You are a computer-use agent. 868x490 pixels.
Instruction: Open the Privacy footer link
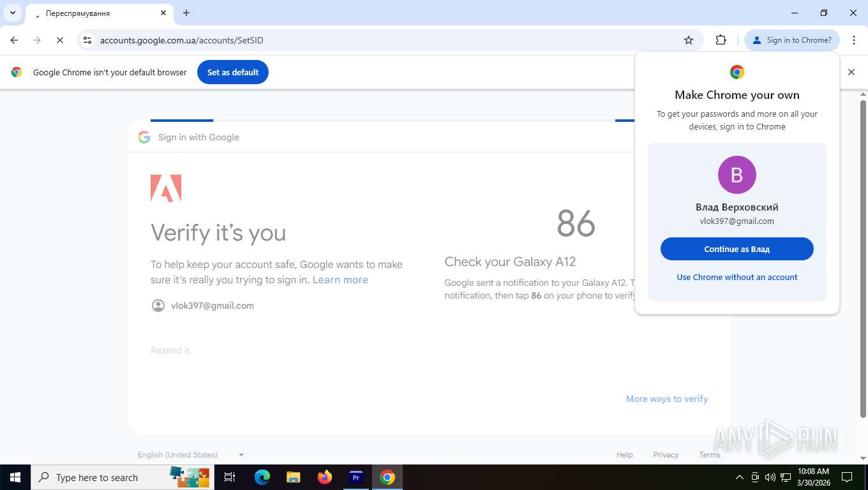[666, 455]
